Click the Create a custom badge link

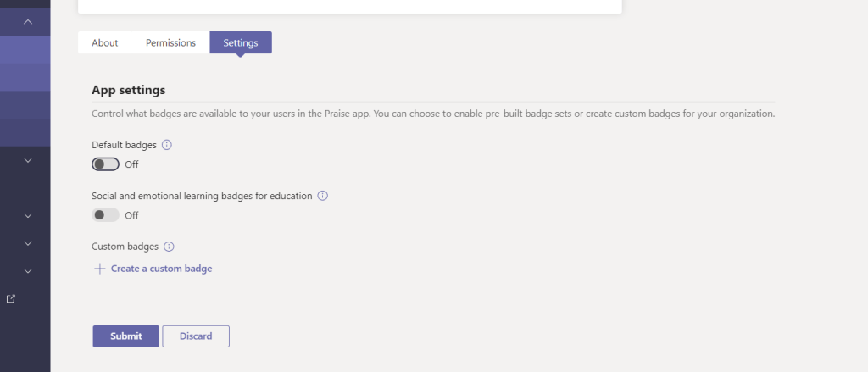161,269
